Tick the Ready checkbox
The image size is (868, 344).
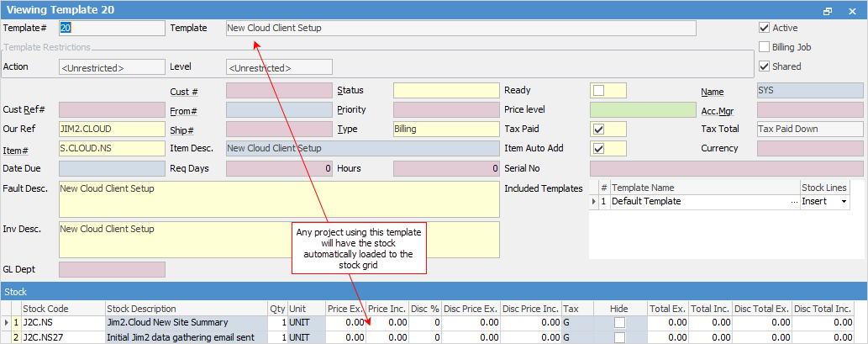(598, 91)
